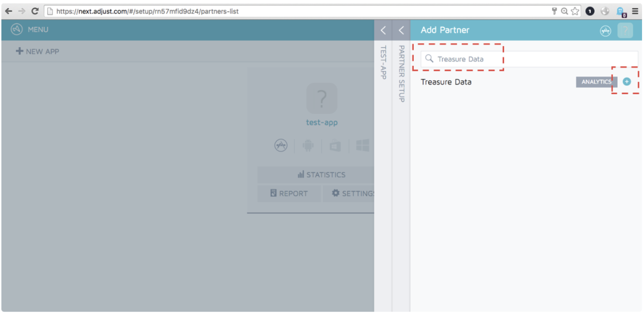
Task: Collapse the PARTNER SETUP panel with its chevron
Action: click(x=401, y=30)
